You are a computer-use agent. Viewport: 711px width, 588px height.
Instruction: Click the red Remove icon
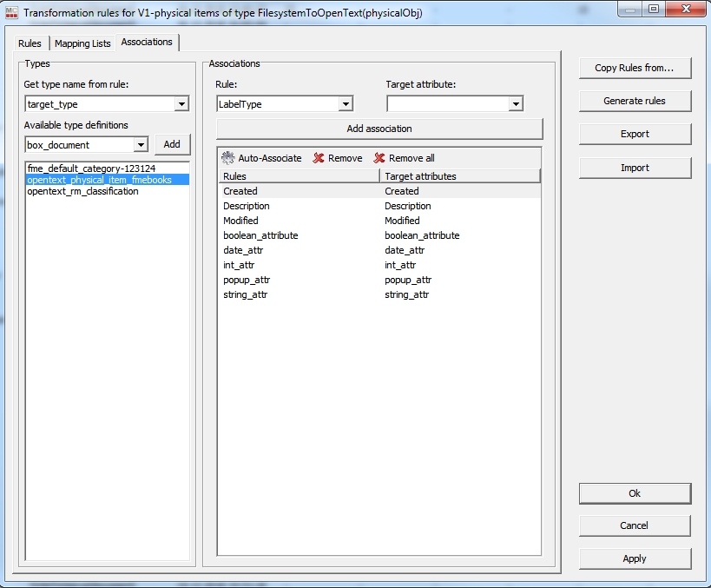(319, 158)
